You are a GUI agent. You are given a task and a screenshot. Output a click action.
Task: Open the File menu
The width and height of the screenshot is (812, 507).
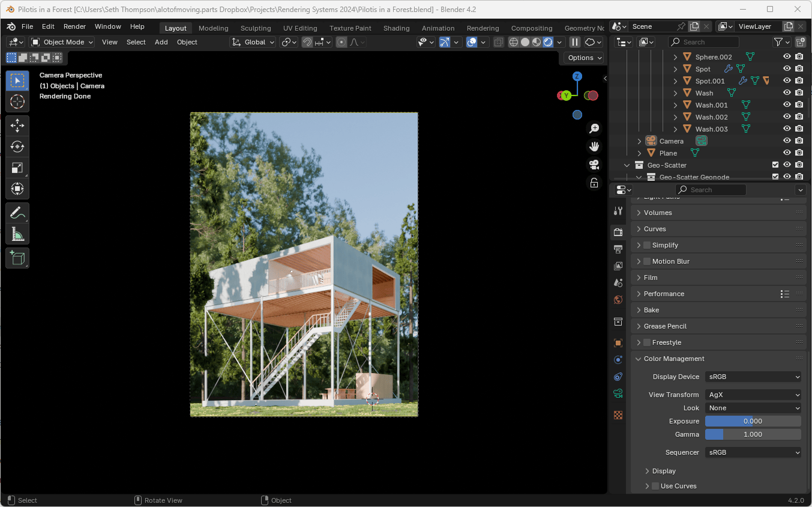pos(27,26)
